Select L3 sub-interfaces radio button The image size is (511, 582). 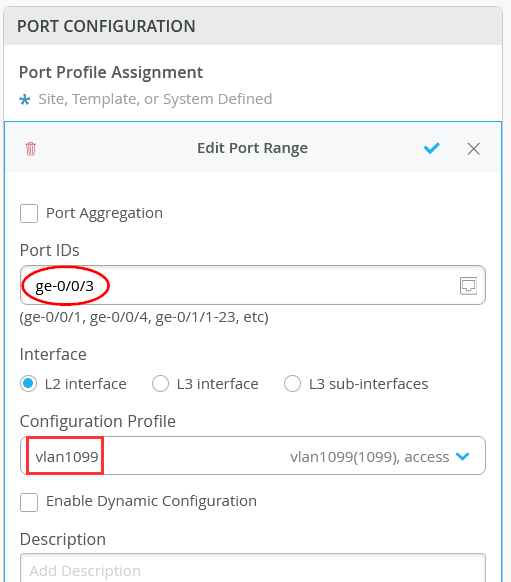[292, 384]
